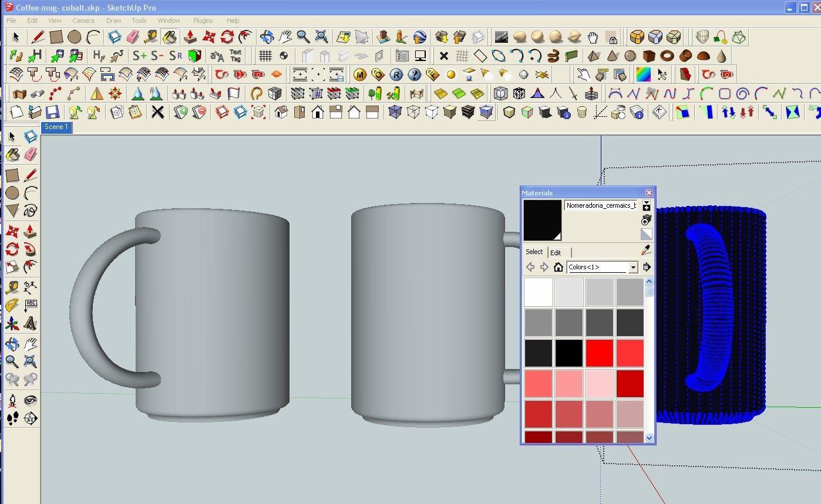Image resolution: width=821 pixels, height=504 pixels.
Task: Select the Walk footprints tool in left toolbar
Action: 12,418
